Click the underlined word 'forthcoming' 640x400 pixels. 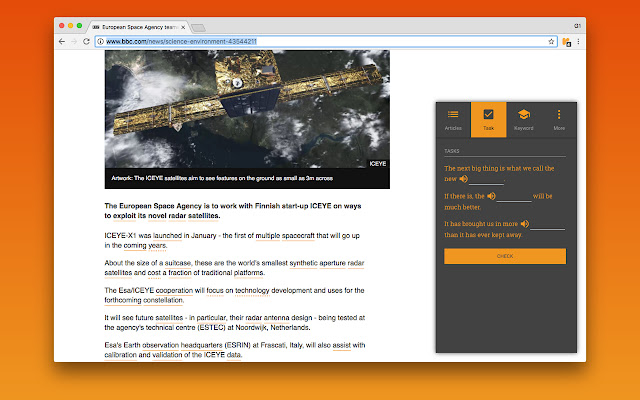[123, 300]
